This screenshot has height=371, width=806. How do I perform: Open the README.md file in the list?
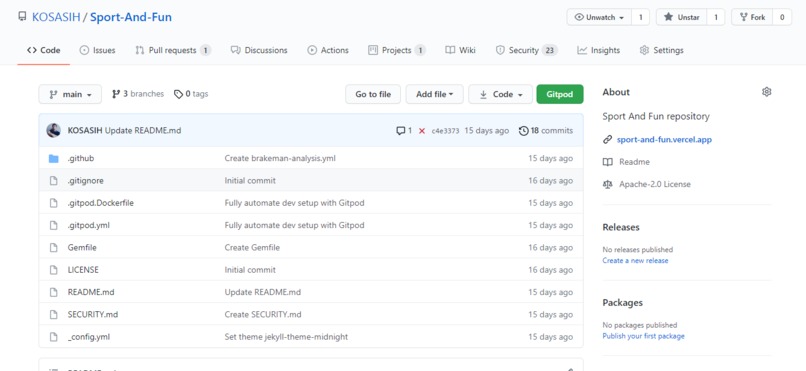91,292
